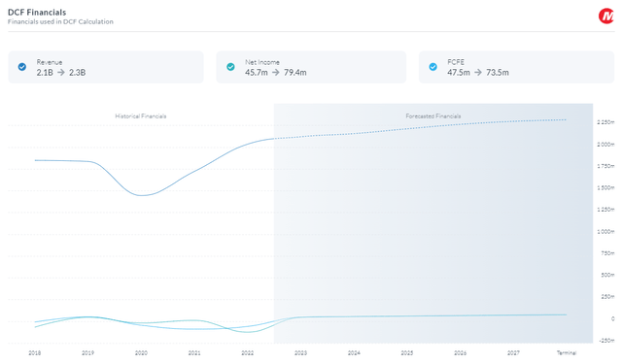622x364 pixels.
Task: Click the 250m y-axis label
Action: click(608, 297)
